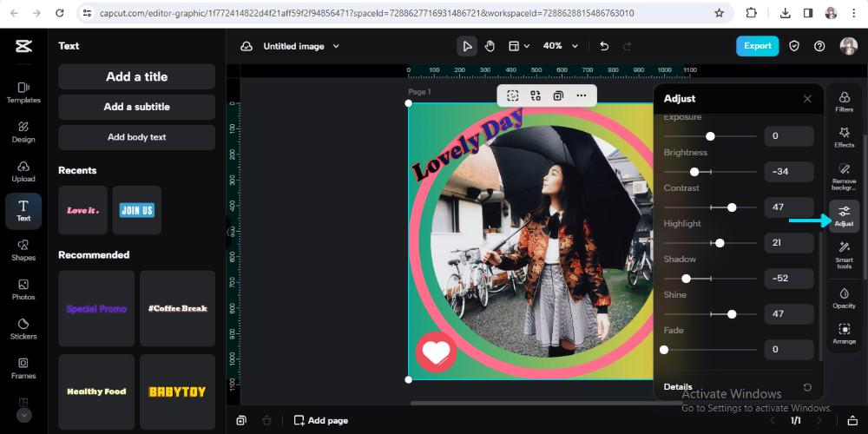
Task: Open the Opacity tool
Action: tap(845, 298)
